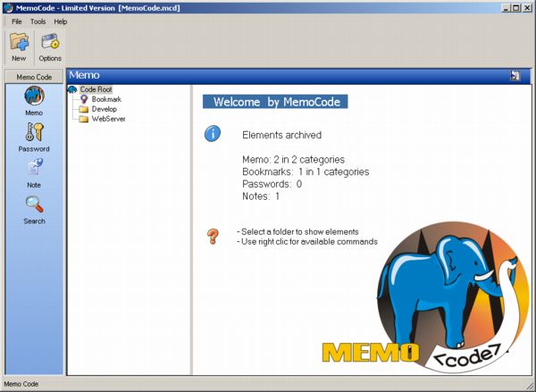Click the Notes: 1 line
This screenshot has height=392, width=536.
tap(261, 196)
